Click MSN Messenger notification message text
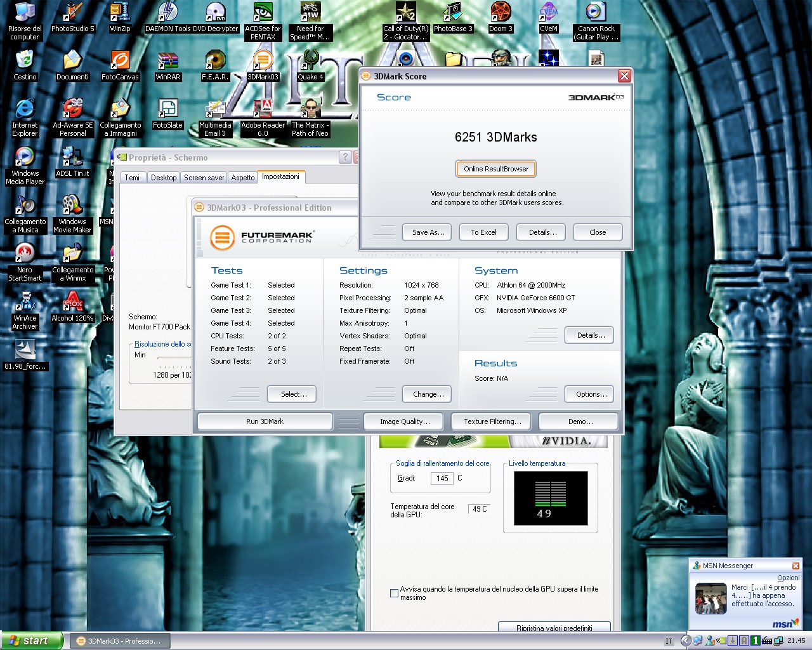This screenshot has width=812, height=650. (x=763, y=595)
